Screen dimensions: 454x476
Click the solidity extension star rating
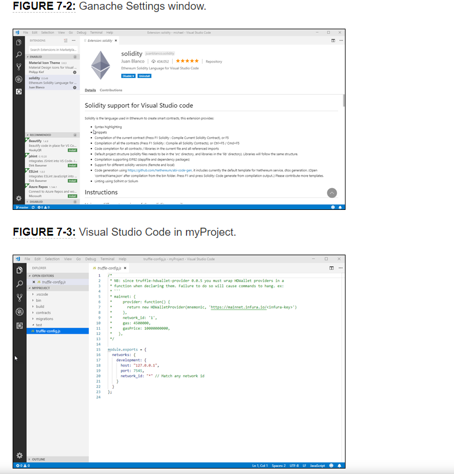click(187, 61)
